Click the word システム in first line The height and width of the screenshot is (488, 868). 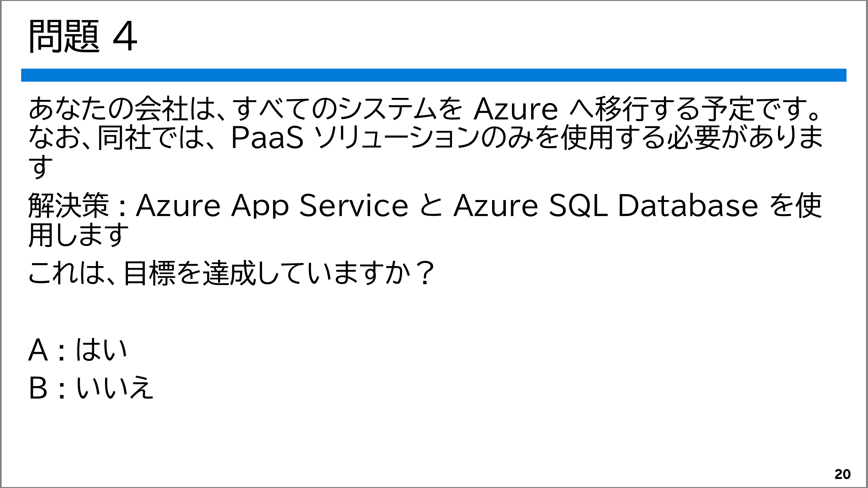[388, 108]
